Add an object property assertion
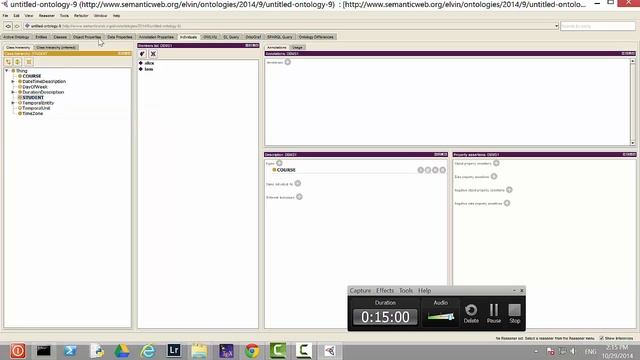 (496, 163)
